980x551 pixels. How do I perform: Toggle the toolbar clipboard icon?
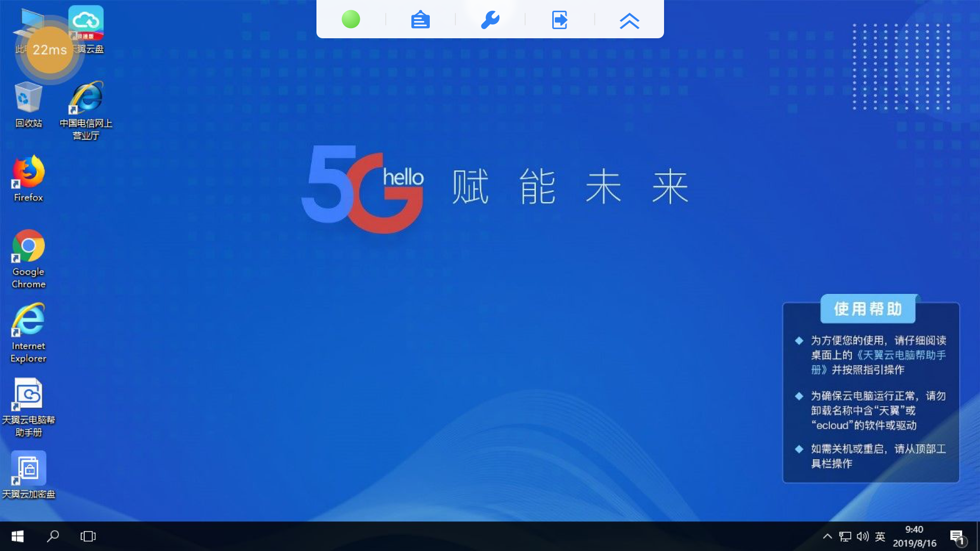[421, 19]
